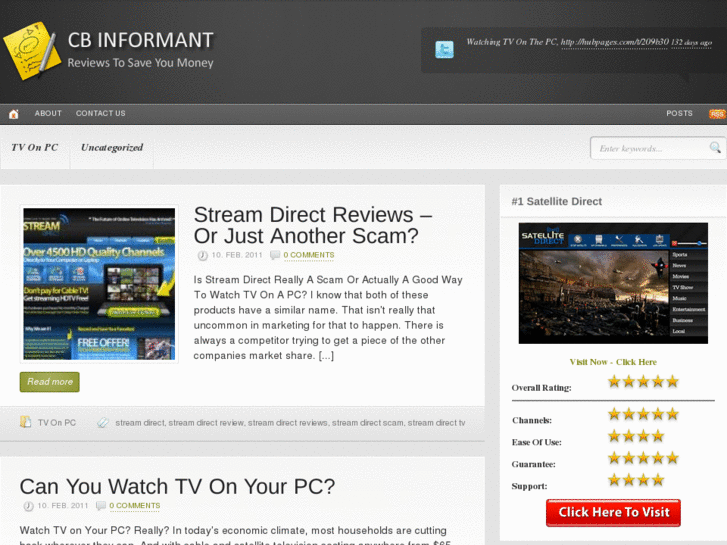Click 0 Comments under Stream Direct Reviews

(x=309, y=255)
